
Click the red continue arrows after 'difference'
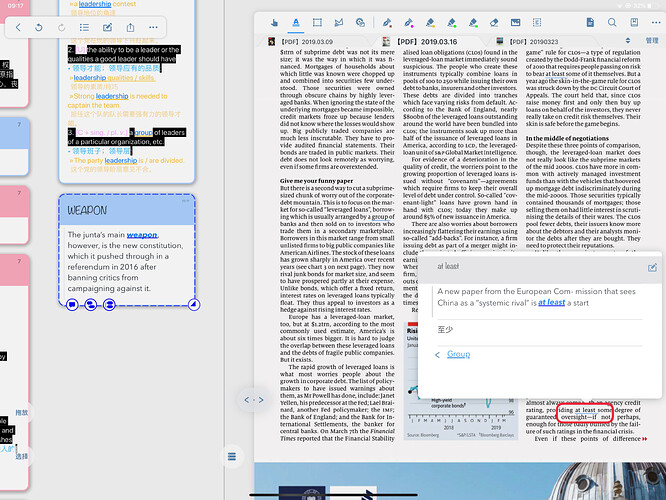645,439
